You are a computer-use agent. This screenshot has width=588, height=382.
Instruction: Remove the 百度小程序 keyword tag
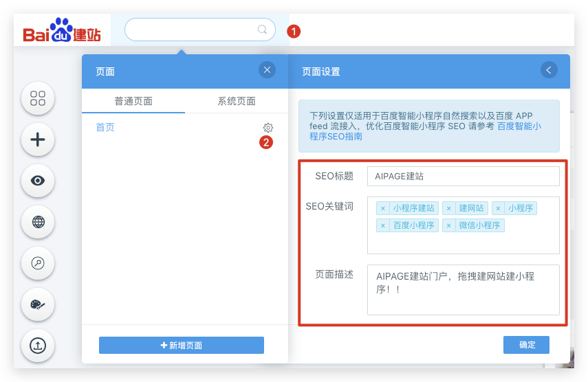pyautogui.click(x=383, y=225)
